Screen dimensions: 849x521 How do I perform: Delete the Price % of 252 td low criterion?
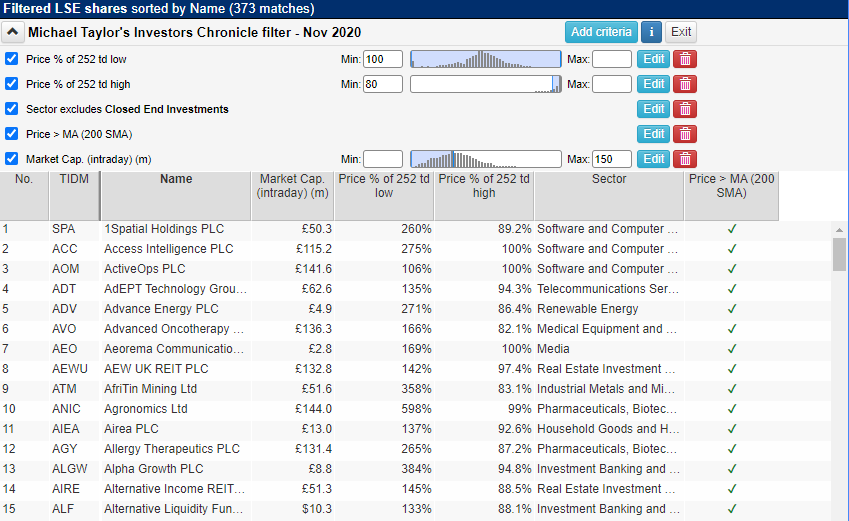(x=685, y=59)
